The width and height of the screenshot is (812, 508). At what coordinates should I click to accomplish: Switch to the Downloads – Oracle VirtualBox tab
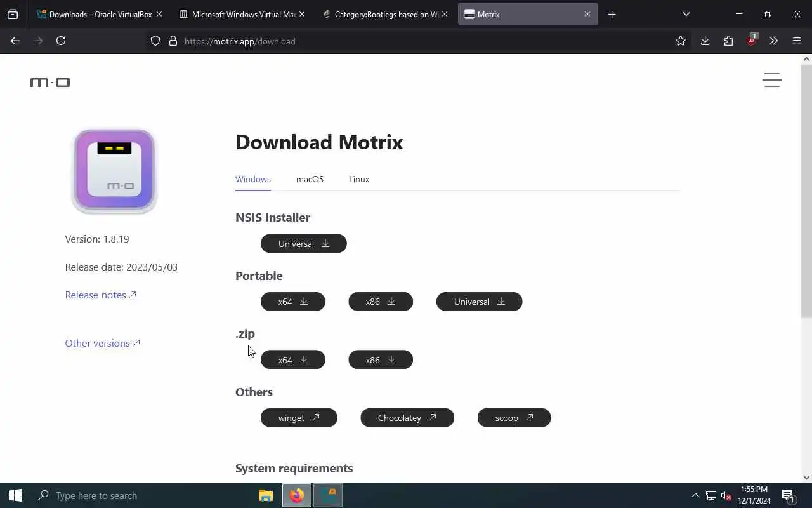point(100,14)
